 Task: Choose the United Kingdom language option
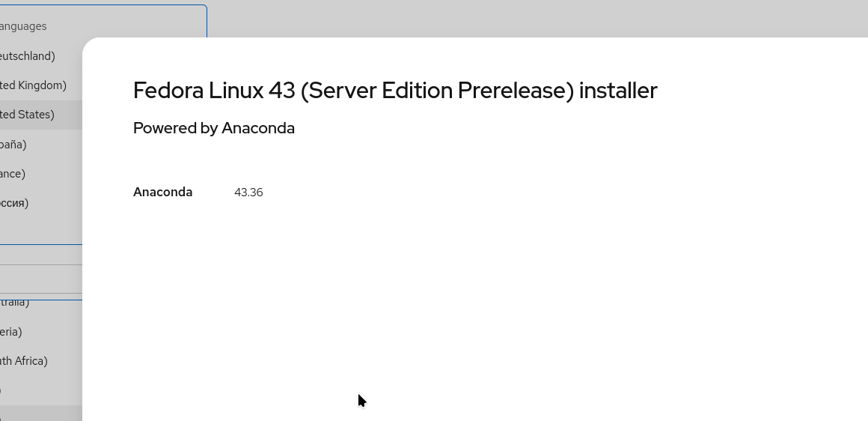click(34, 85)
